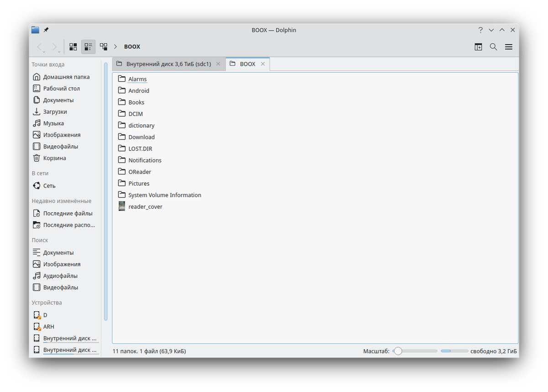Switch to Внутренний диск 3,6 ТиБ tab

(169, 64)
